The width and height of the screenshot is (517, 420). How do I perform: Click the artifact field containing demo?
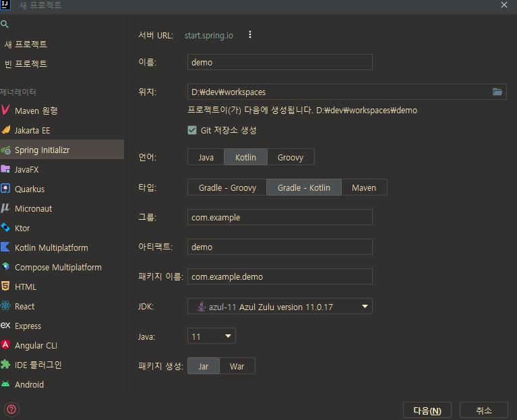[280, 247]
